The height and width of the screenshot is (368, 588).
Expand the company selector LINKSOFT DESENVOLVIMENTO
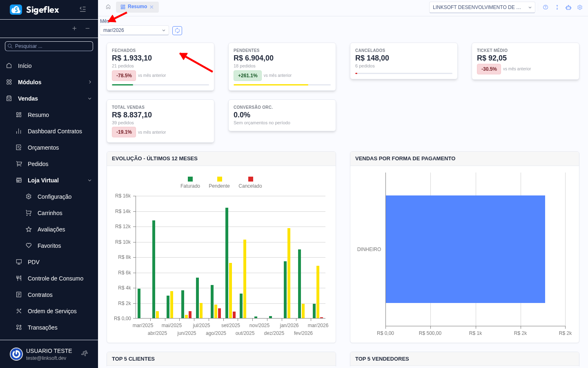click(x=482, y=7)
